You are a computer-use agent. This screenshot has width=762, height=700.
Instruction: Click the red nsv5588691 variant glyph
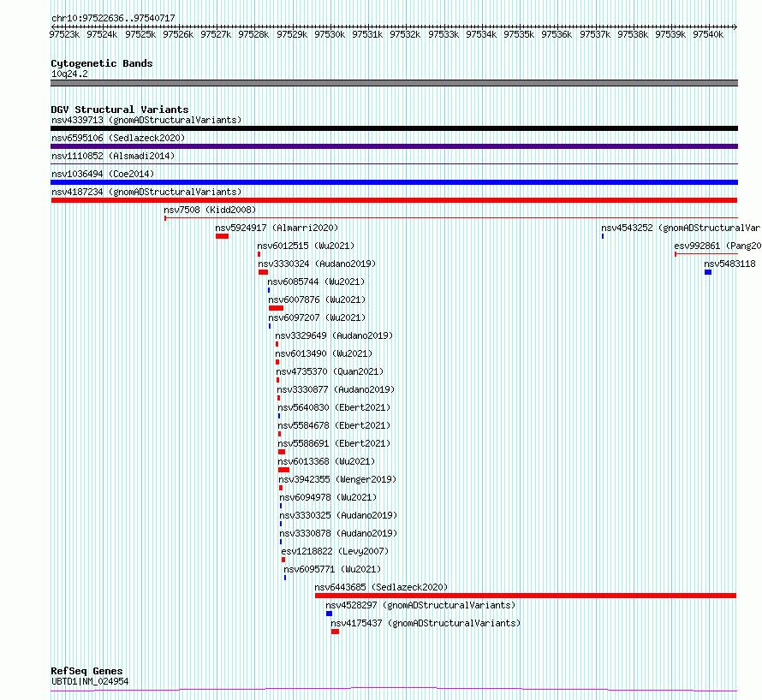coord(282,452)
